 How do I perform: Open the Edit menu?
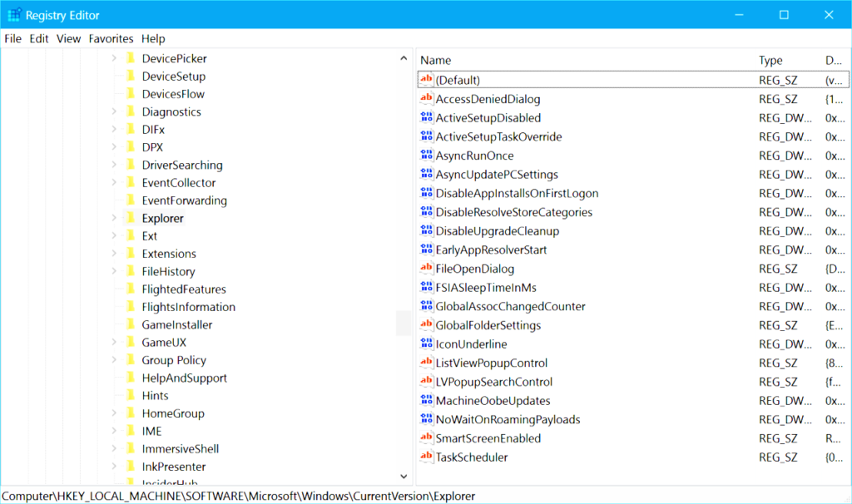[x=38, y=38]
